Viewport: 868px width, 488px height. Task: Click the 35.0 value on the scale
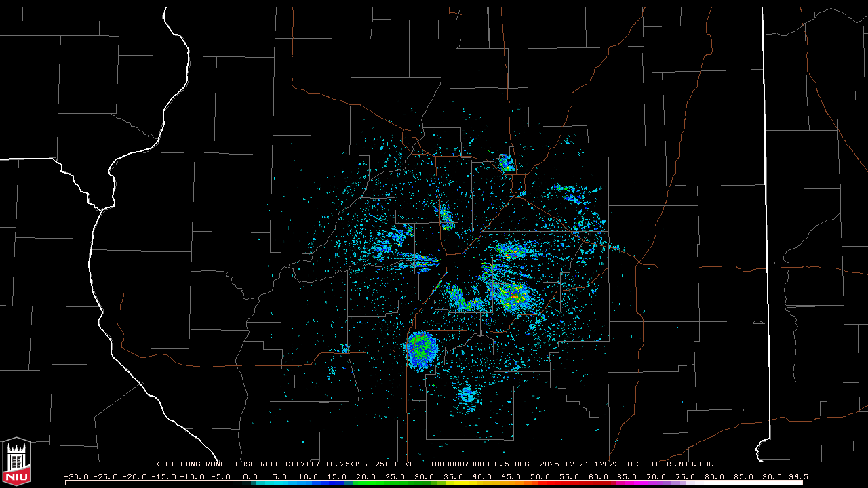pos(454,476)
